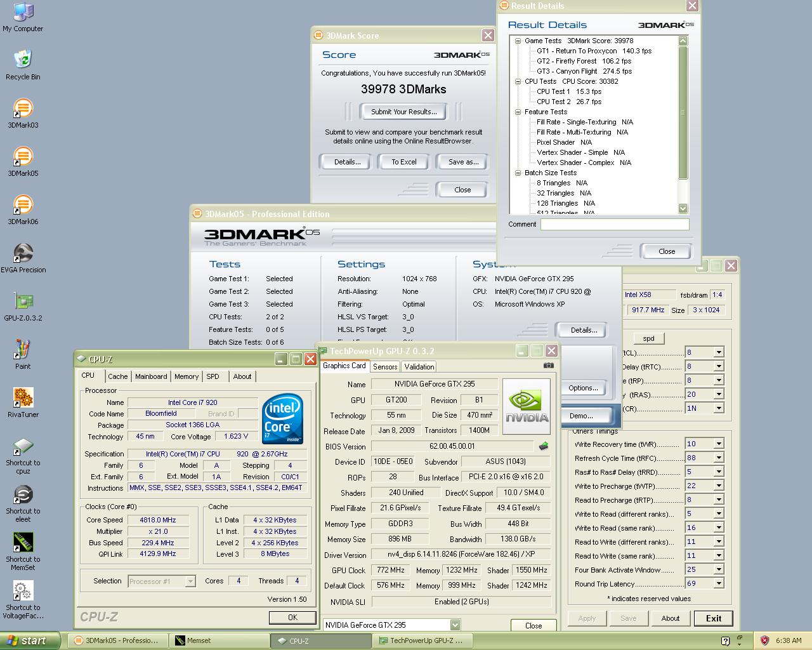Select the Shortcut to cpuz icon
This screenshot has height=650, width=812.
[x=23, y=455]
